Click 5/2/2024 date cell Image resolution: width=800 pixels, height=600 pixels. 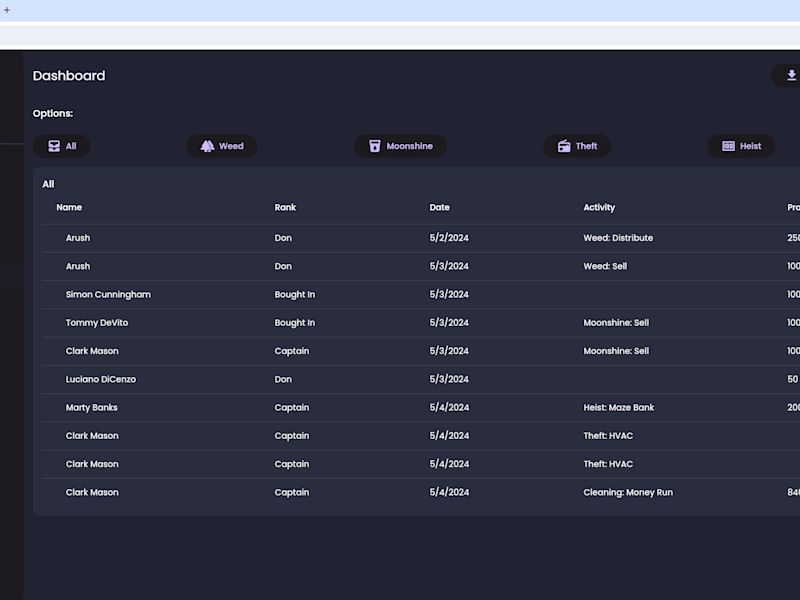click(449, 238)
